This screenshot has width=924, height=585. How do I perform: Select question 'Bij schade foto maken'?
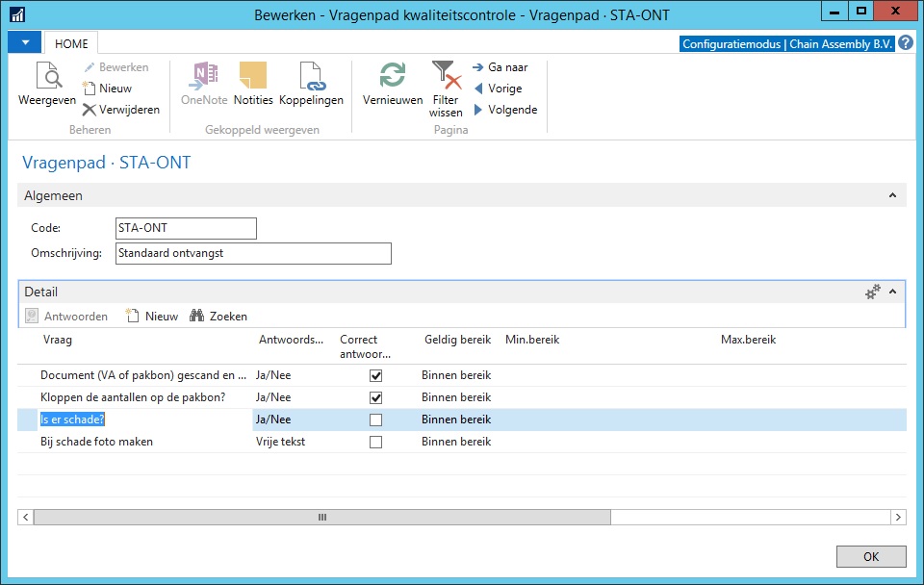click(x=96, y=442)
